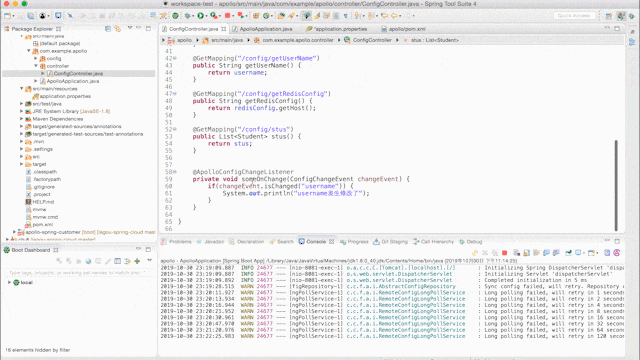Click the green Run button in toolbar

200,16
